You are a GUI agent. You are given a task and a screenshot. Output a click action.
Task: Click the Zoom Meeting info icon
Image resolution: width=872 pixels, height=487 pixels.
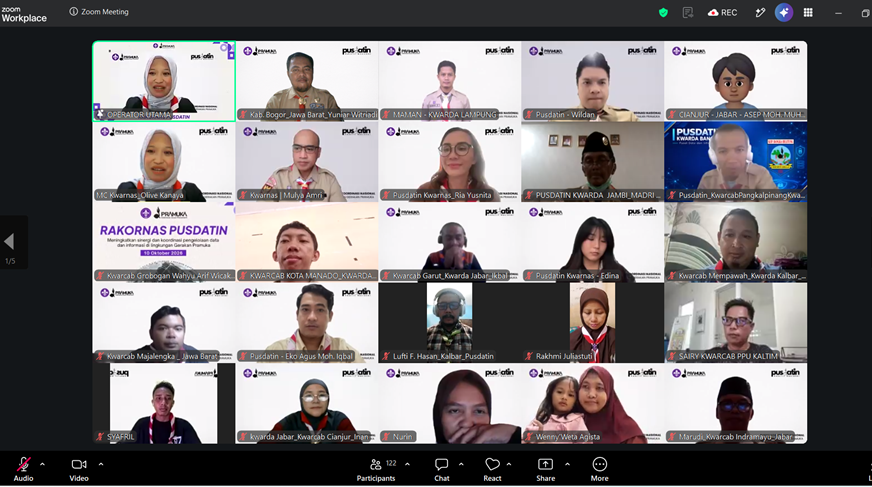pyautogui.click(x=73, y=12)
